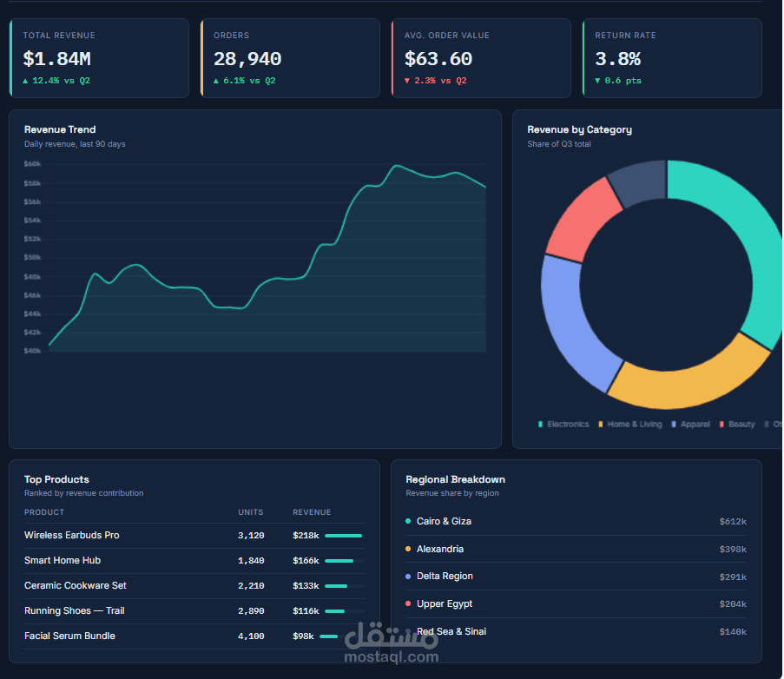This screenshot has width=784, height=679.
Task: Click the 4,100 units value
Action: pyautogui.click(x=251, y=636)
